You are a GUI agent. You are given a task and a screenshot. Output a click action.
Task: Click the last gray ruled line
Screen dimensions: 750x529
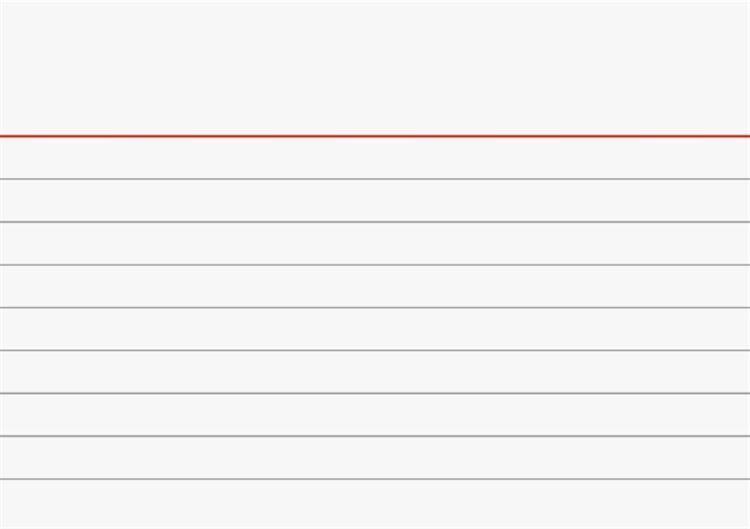(x=375, y=479)
